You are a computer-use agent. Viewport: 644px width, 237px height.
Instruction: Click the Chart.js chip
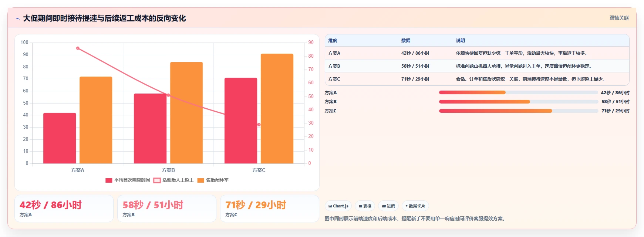[338, 206]
